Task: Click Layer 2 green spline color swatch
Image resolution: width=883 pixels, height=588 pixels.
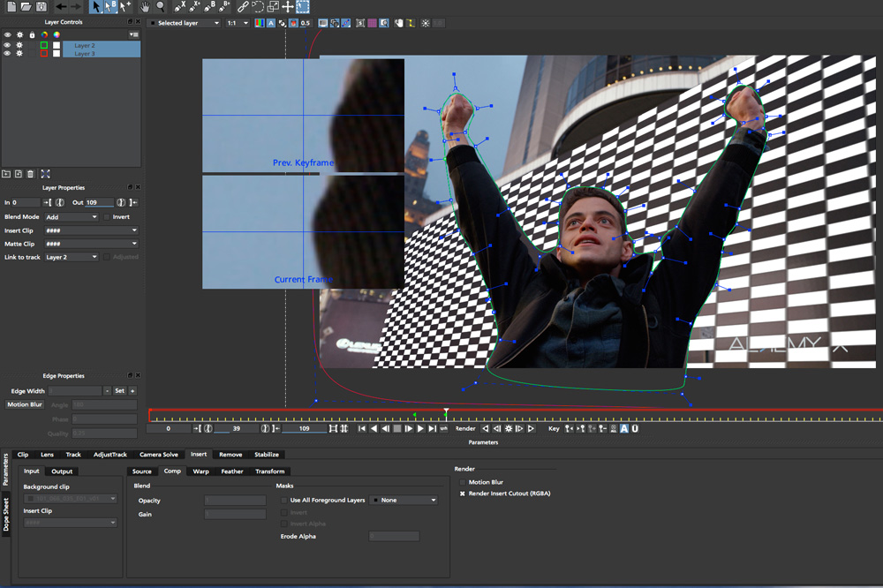Action: tap(44, 45)
